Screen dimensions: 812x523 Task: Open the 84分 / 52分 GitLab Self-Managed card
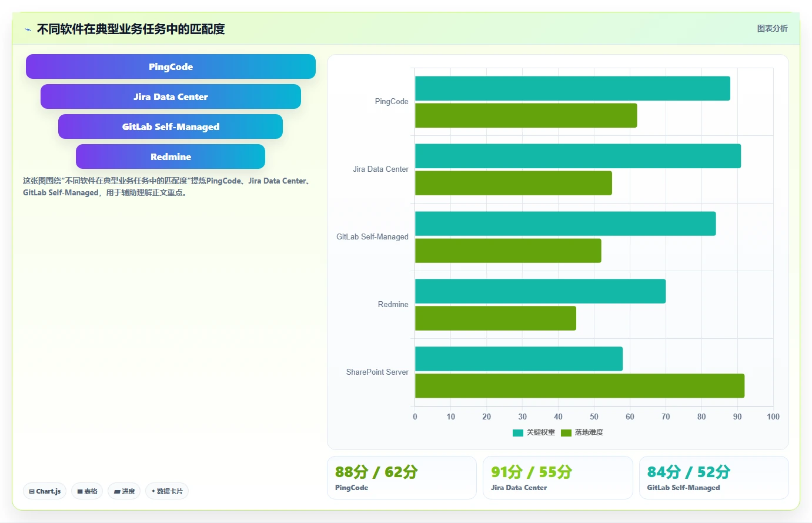tap(714, 478)
